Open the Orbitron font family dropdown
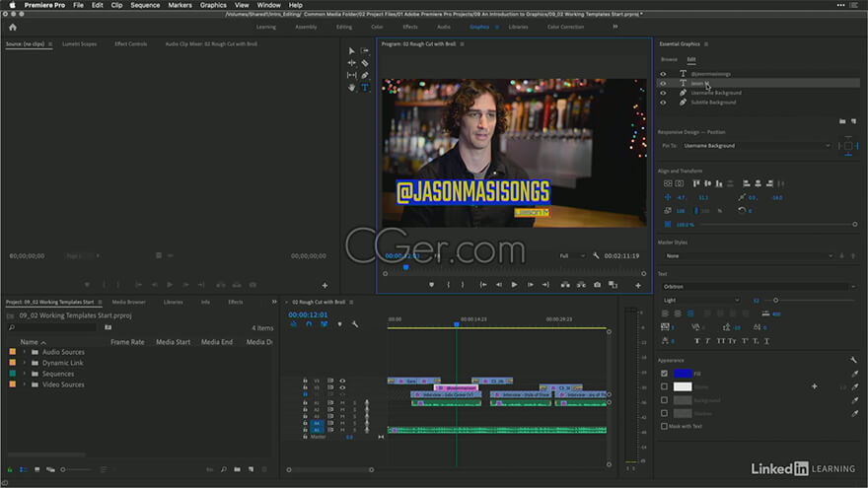Screen dimensions: 868x488 [759, 287]
